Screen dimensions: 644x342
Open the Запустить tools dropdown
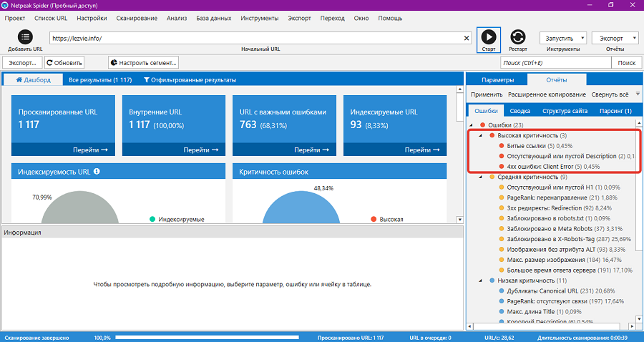point(563,38)
